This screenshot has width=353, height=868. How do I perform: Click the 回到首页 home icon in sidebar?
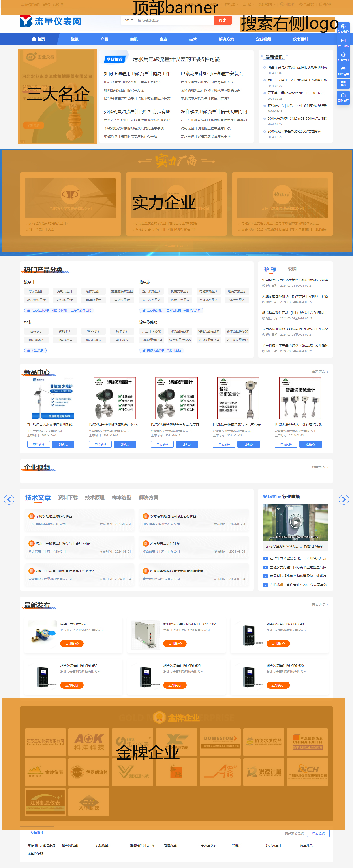343,97
